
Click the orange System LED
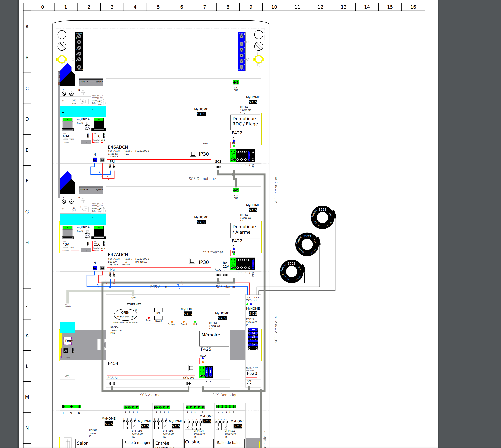[172, 322]
